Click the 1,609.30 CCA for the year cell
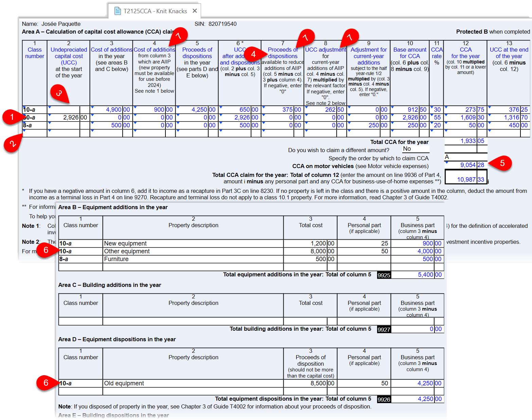This screenshot has height=420, width=532. tap(465, 117)
